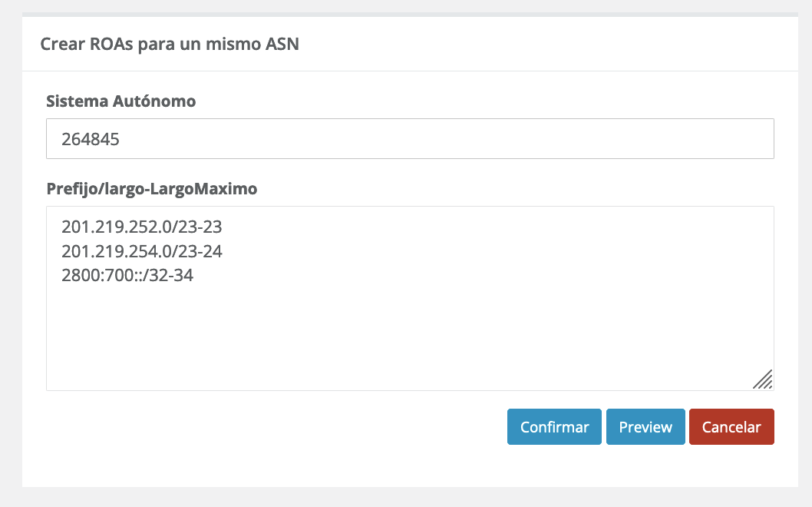Click the dialog title Crear ROAs
This screenshot has height=507, width=812.
point(169,44)
